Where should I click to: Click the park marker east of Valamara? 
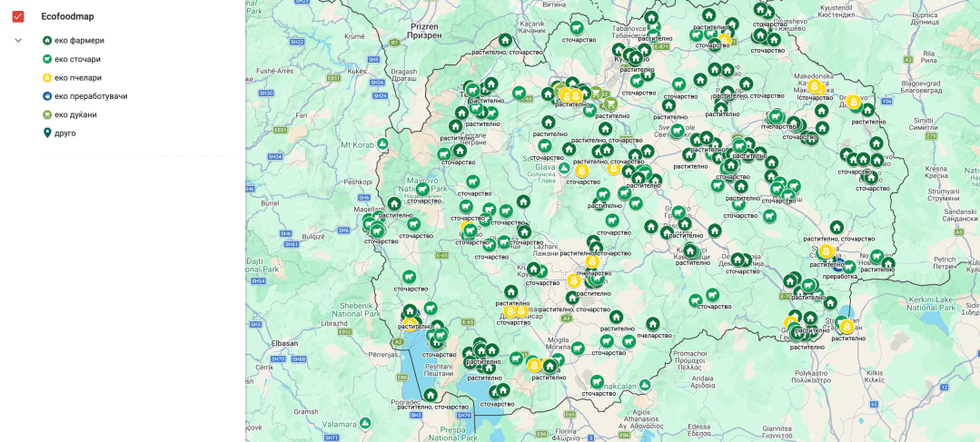(x=364, y=423)
